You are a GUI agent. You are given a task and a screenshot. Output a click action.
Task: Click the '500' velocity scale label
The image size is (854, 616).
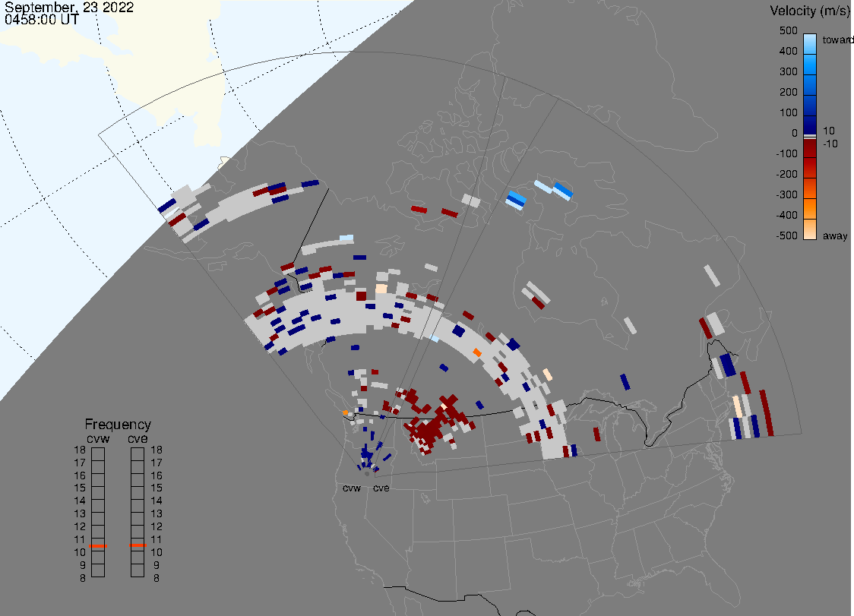click(788, 30)
